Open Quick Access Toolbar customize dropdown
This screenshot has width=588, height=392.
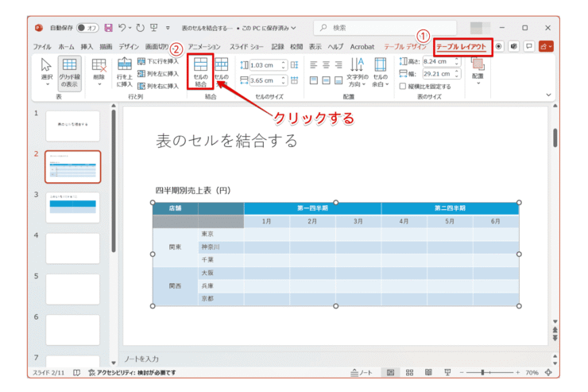168,28
